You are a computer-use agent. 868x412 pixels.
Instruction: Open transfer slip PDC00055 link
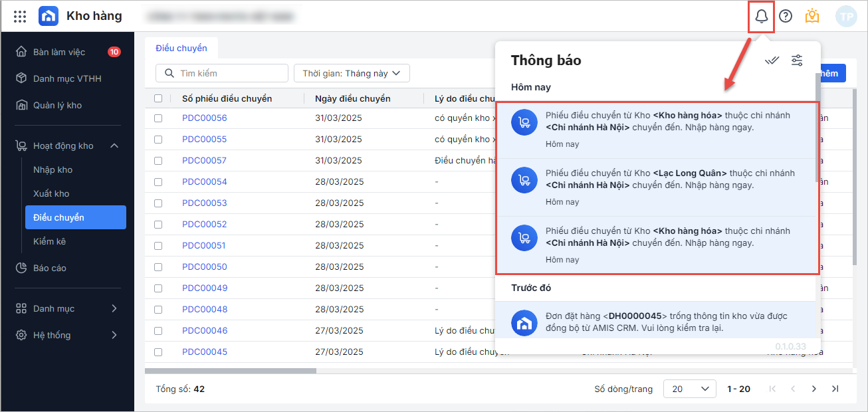[x=205, y=140]
